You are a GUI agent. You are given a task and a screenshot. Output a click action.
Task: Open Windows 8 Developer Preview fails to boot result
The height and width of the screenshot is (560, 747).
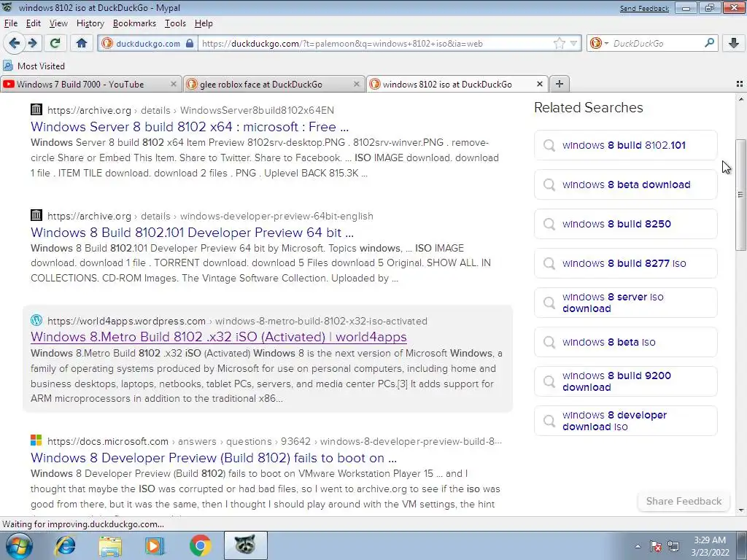point(214,458)
